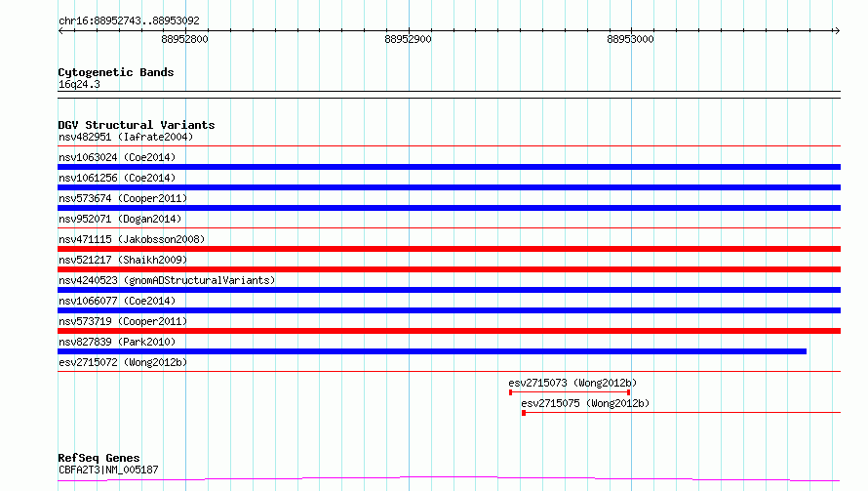Viewport: 868px width, 491px height.
Task: Click the blue bar of nsv573674
Action: click(449, 208)
